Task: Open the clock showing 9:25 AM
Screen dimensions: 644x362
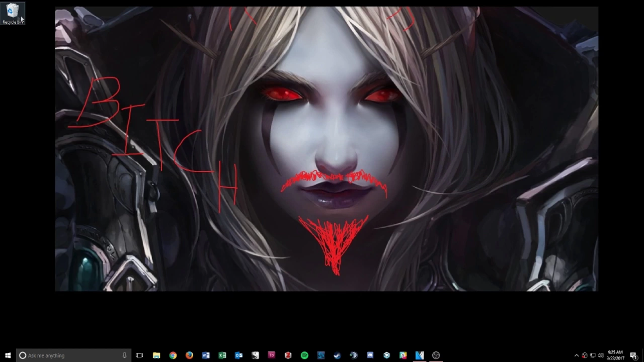Action: 615,355
